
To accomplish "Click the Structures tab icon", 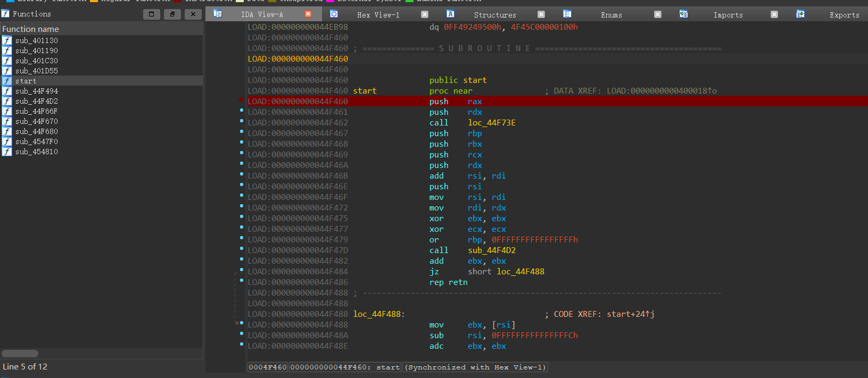I will coord(450,14).
